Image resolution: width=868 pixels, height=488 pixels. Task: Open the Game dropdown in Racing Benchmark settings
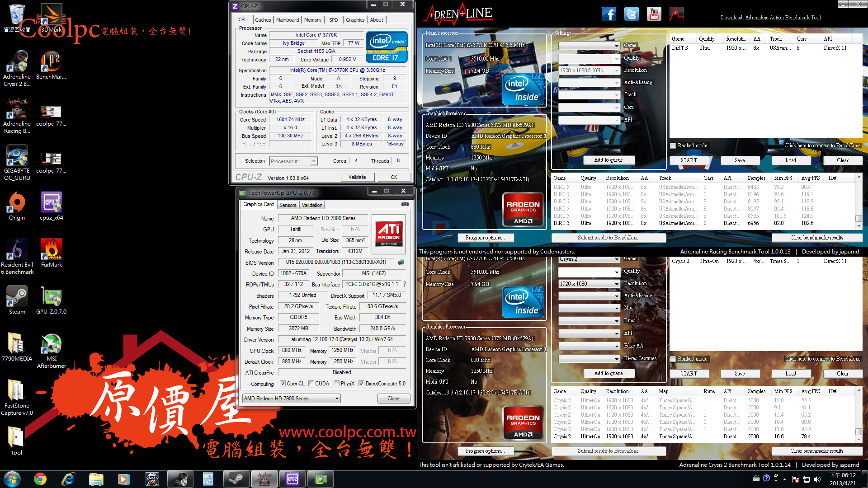coord(590,46)
